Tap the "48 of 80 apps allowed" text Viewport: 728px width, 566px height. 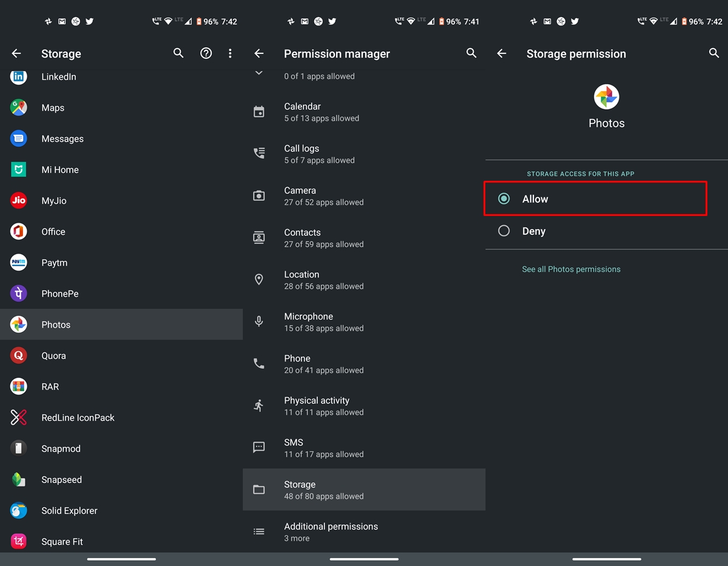324,496
